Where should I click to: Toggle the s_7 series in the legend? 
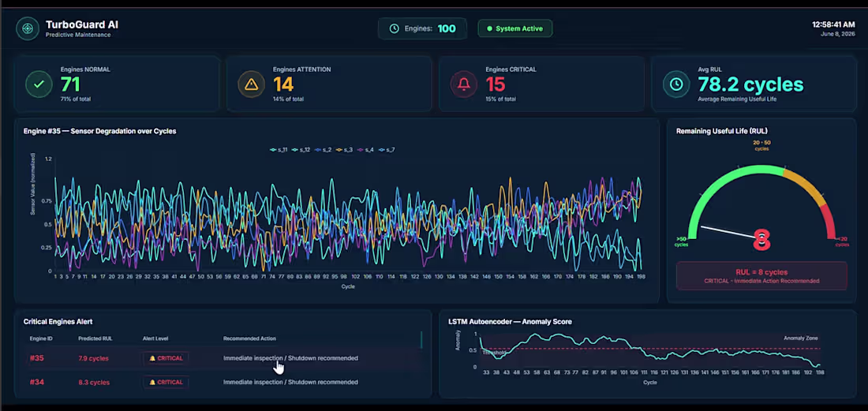point(387,150)
